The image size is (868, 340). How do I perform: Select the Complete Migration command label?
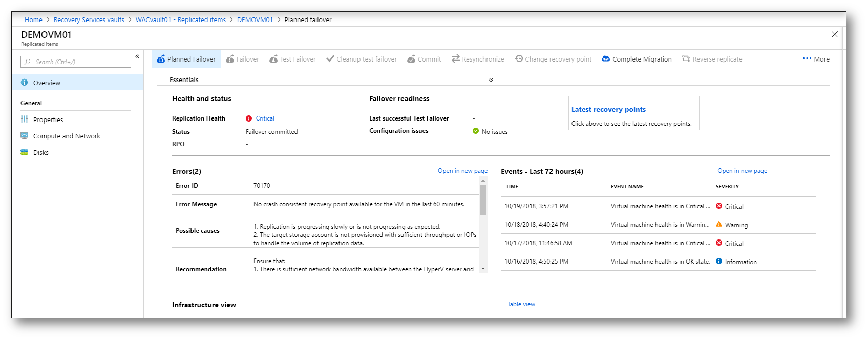pyautogui.click(x=642, y=59)
